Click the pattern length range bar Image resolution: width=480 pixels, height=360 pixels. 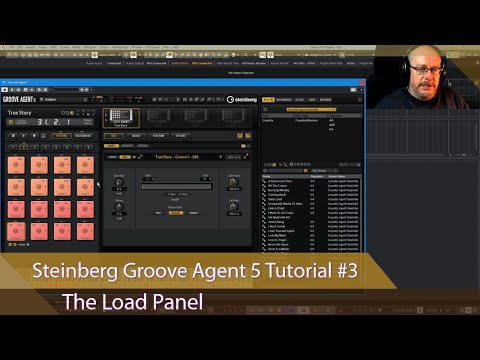tap(177, 187)
